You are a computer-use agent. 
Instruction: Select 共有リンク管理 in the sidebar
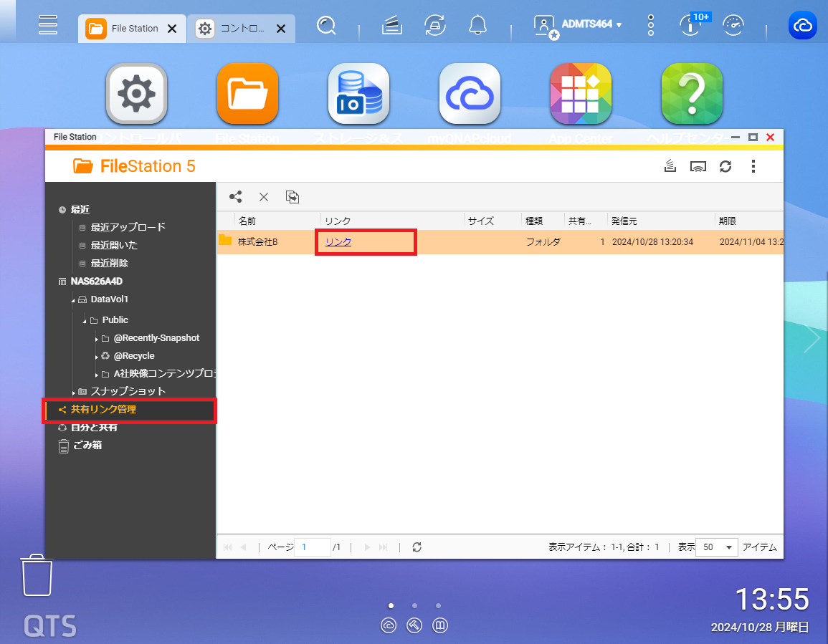coord(103,409)
